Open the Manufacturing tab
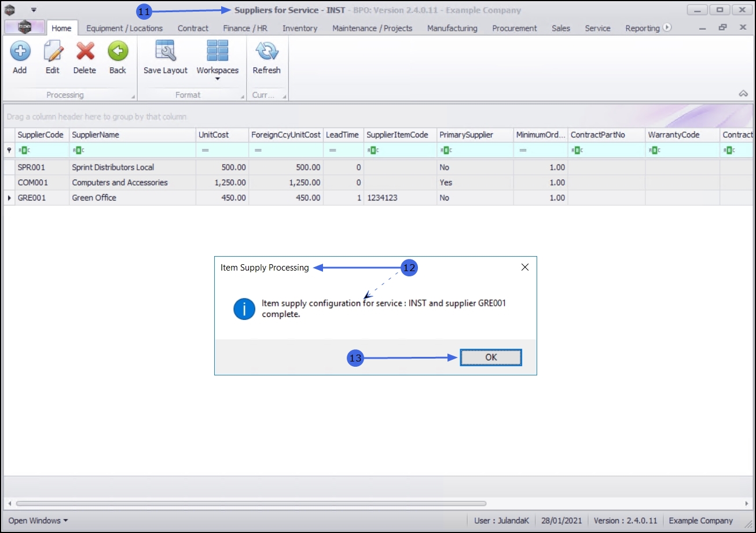Screen dimensions: 756x533 (x=452, y=28)
